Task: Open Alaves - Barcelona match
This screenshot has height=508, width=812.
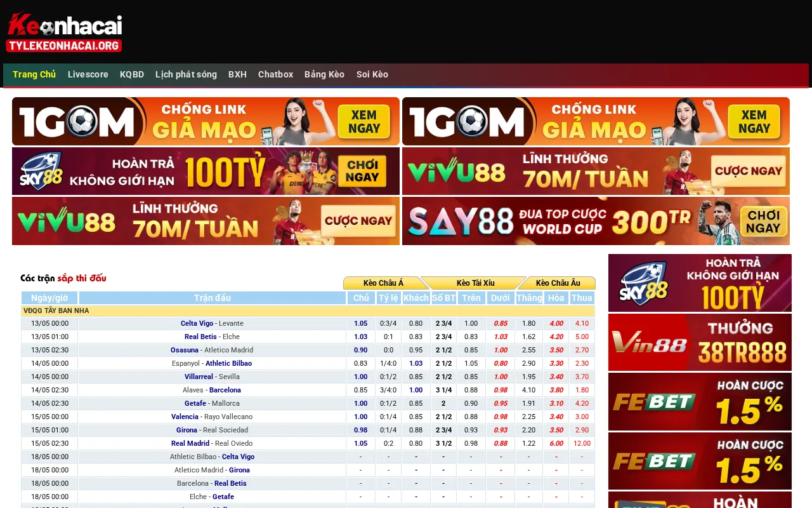Action: coord(212,390)
